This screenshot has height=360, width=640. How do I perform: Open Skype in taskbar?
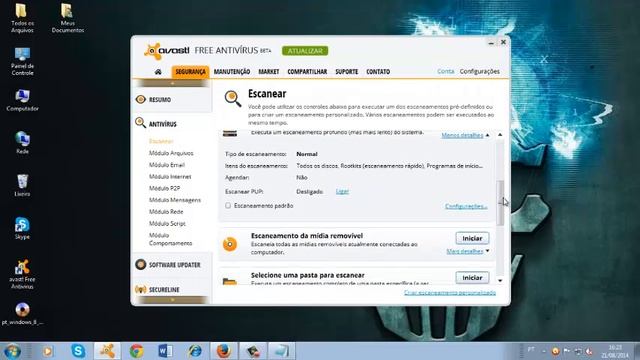pyautogui.click(x=78, y=351)
